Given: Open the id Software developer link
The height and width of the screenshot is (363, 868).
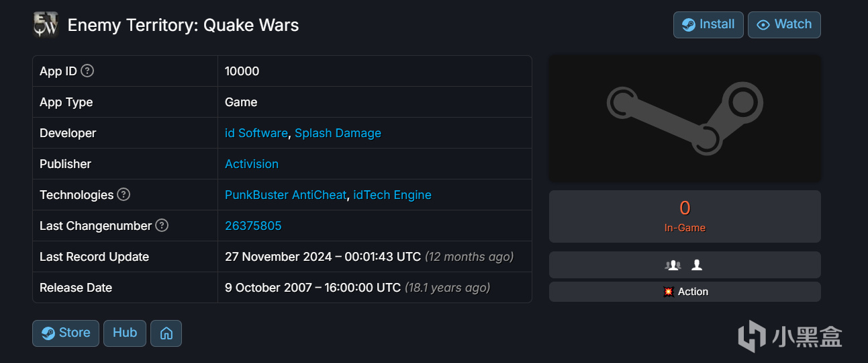Looking at the screenshot, I should click(x=256, y=133).
